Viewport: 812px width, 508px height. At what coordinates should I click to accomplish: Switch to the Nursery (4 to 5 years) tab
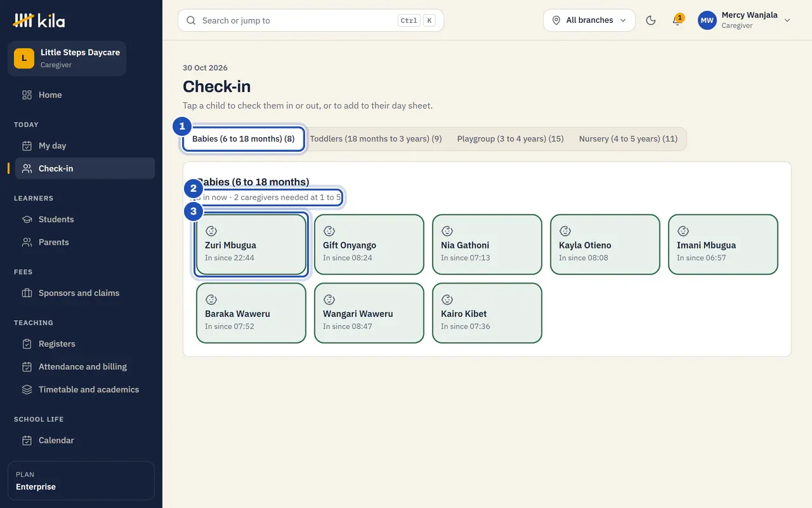[x=628, y=139]
